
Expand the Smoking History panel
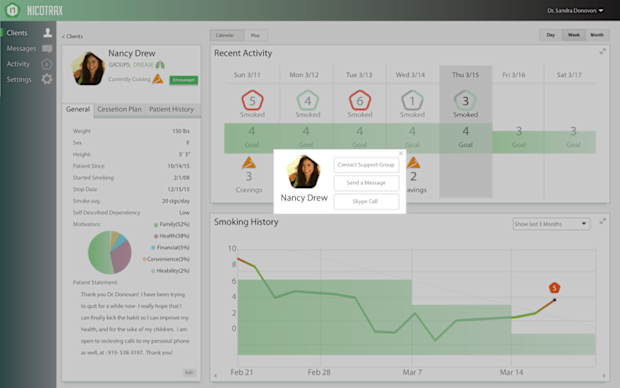pyautogui.click(x=603, y=221)
